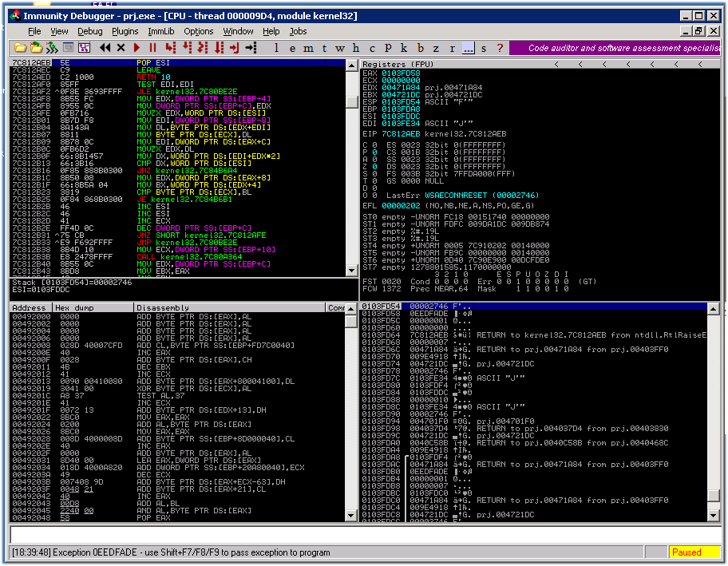The height and width of the screenshot is (566, 728).
Task: Open the Options menu
Action: [199, 31]
